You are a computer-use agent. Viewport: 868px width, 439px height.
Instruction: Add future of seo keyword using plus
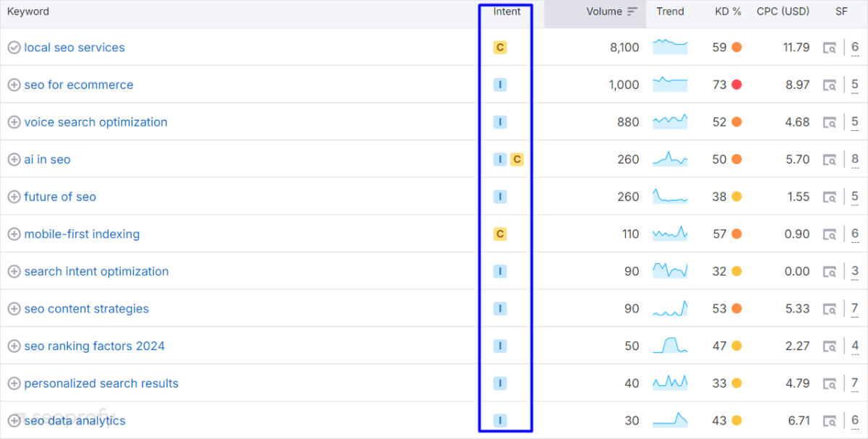coord(14,197)
